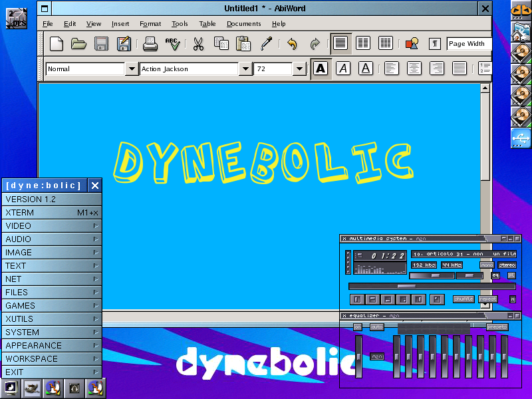This screenshot has height=399, width=532.
Task: Print the document using printer icon
Action: click(150, 44)
